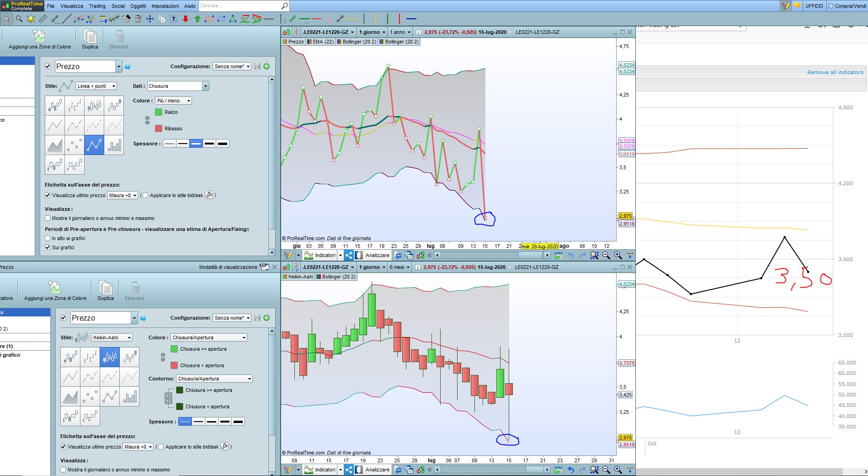This screenshot has height=476, width=868.
Task: Pick the straight line drawing tool
Action: (66, 19)
